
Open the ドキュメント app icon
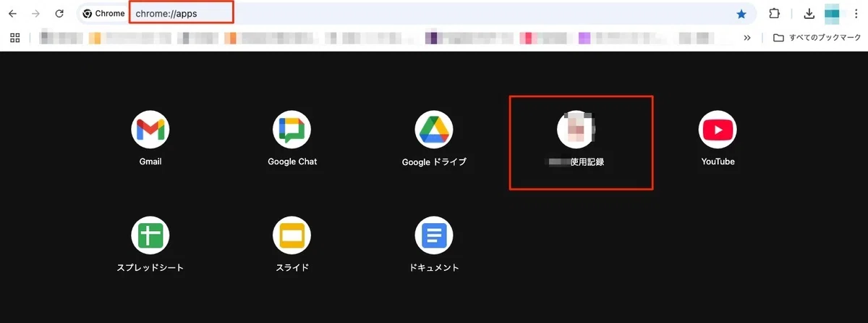[x=434, y=236]
